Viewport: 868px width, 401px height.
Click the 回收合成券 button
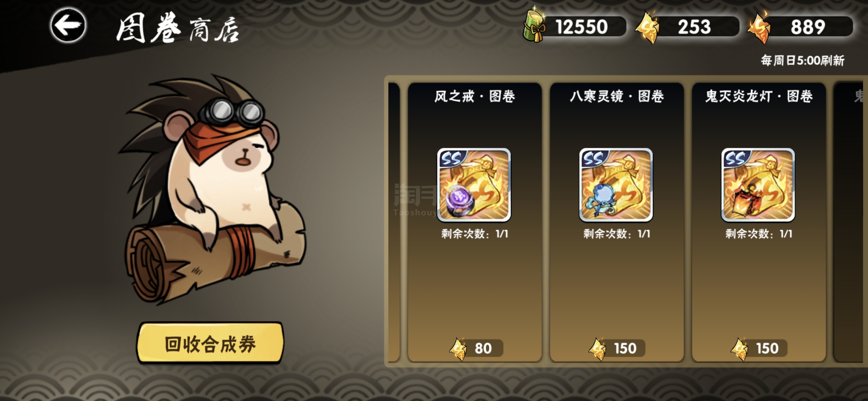coord(210,343)
